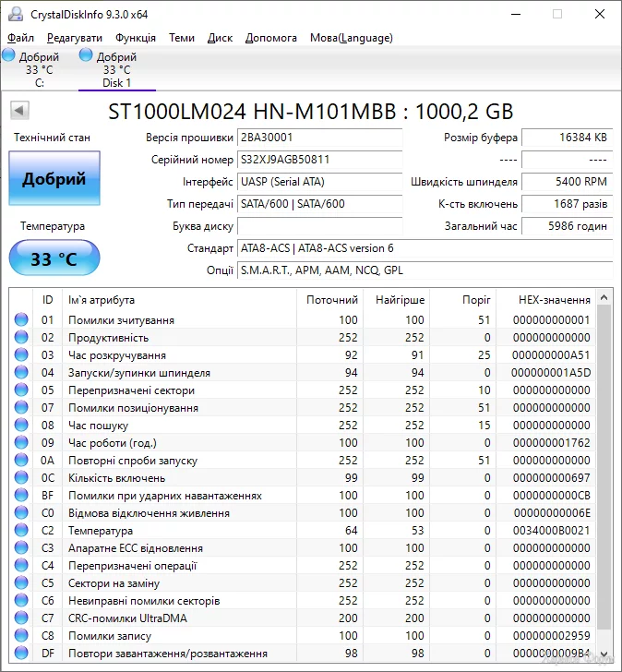The image size is (622, 672).
Task: Click status orb for C: drive tab
Action: (8, 54)
